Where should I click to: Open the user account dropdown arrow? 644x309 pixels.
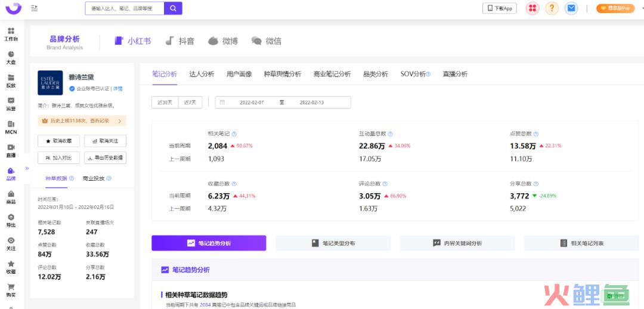click(x=642, y=8)
